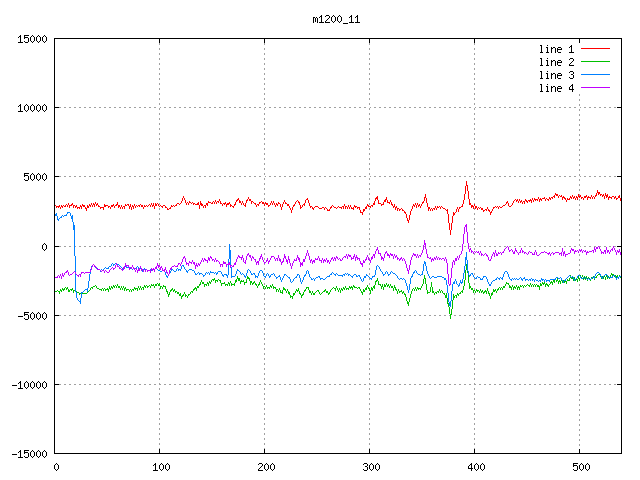The image size is (640, 480).
Task: Click the 500 x-axis tick label
Action: coord(580,467)
